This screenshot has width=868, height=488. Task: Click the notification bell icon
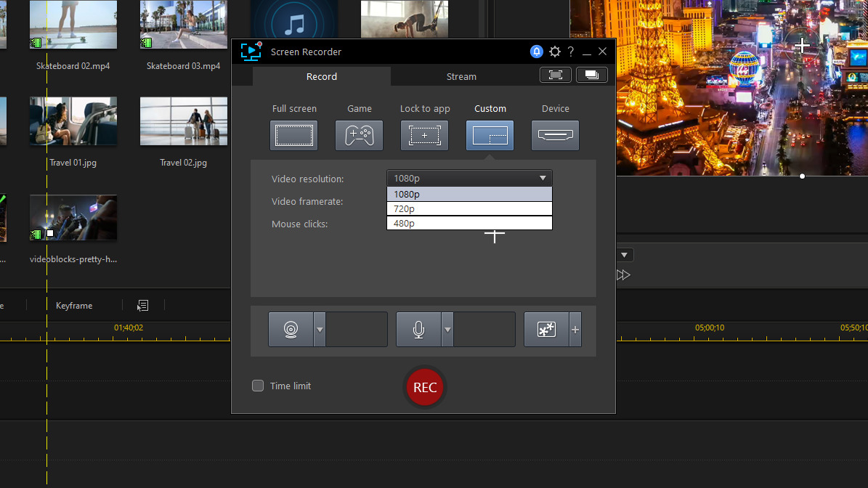[x=536, y=52]
